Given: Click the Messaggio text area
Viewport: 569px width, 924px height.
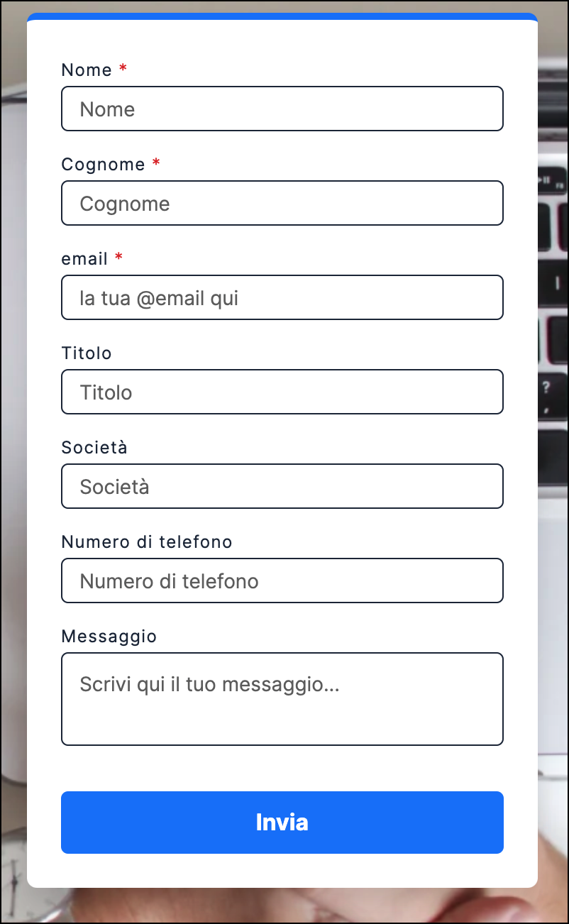Looking at the screenshot, I should pyautogui.click(x=282, y=699).
